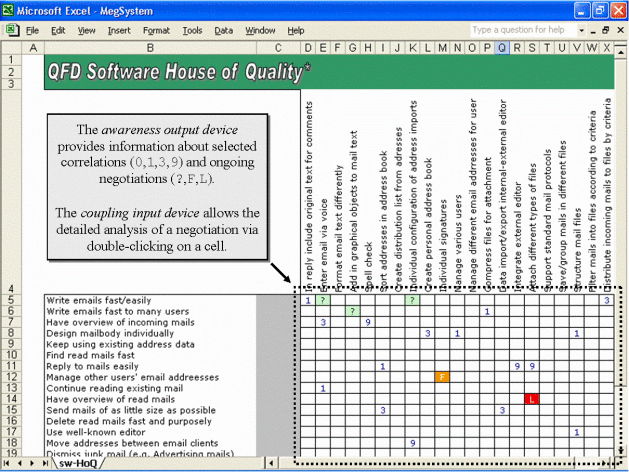
Task: Select 'Write emails fast/easily' cell
Action: coord(150,300)
